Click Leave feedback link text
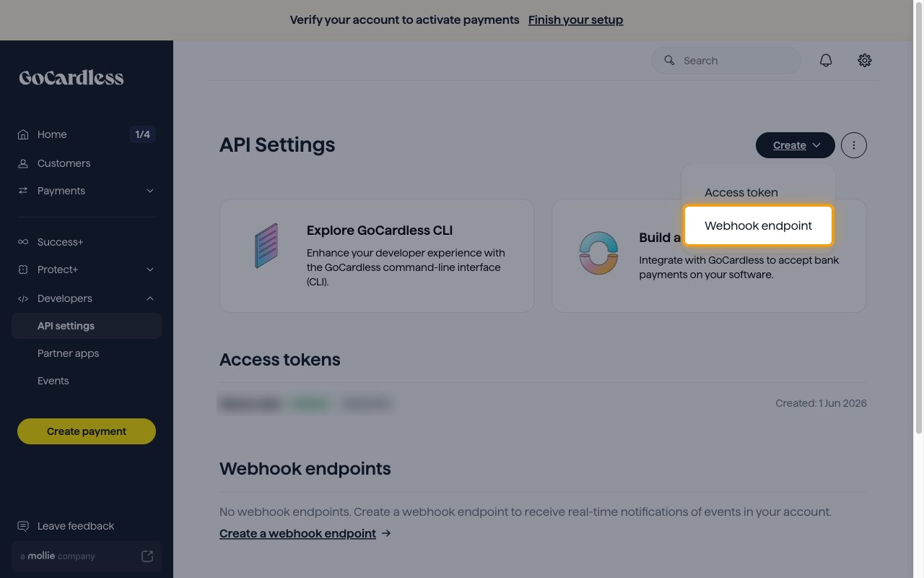Screen dimensions: 924x578 pos(76,526)
